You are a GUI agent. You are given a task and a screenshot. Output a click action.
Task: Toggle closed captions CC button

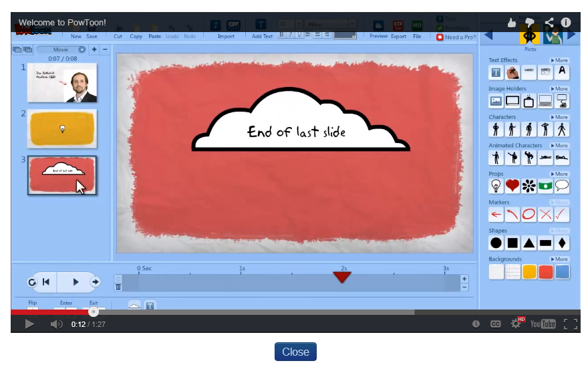click(x=495, y=324)
